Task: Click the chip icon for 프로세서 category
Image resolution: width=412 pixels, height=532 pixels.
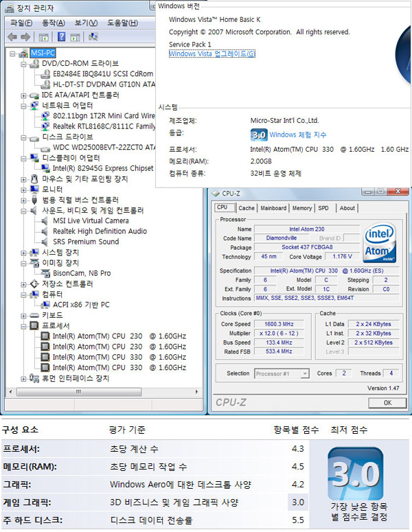Action: pyautogui.click(x=34, y=325)
